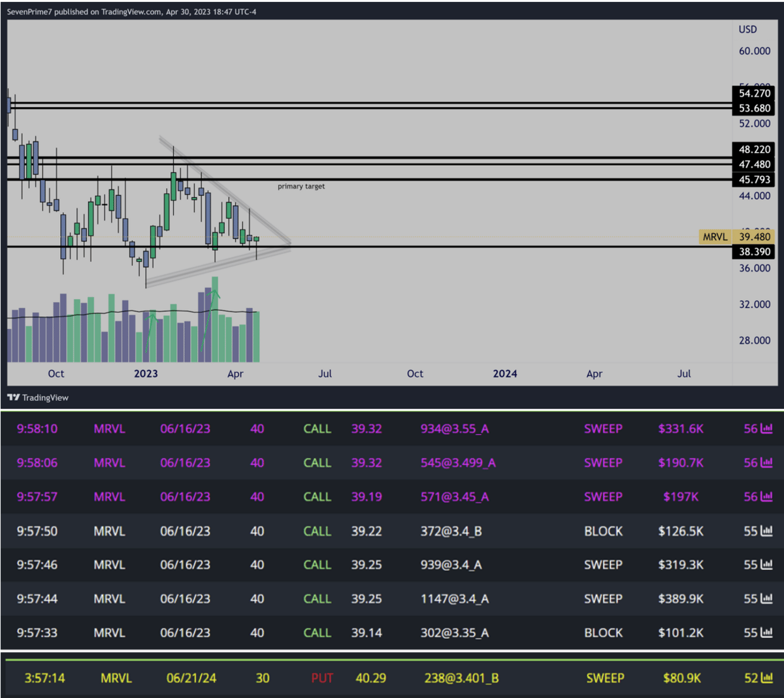Click BLOCK type in the 9:57:33 row

point(604,633)
